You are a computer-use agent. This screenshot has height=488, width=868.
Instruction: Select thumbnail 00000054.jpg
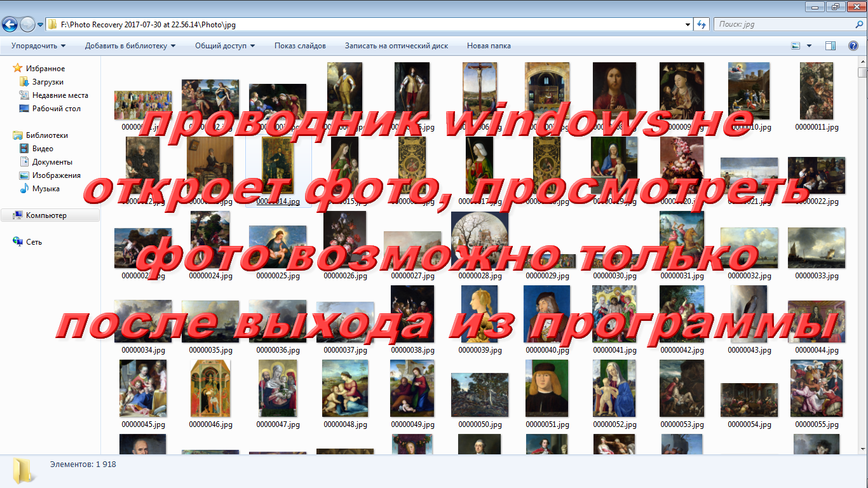tap(749, 400)
